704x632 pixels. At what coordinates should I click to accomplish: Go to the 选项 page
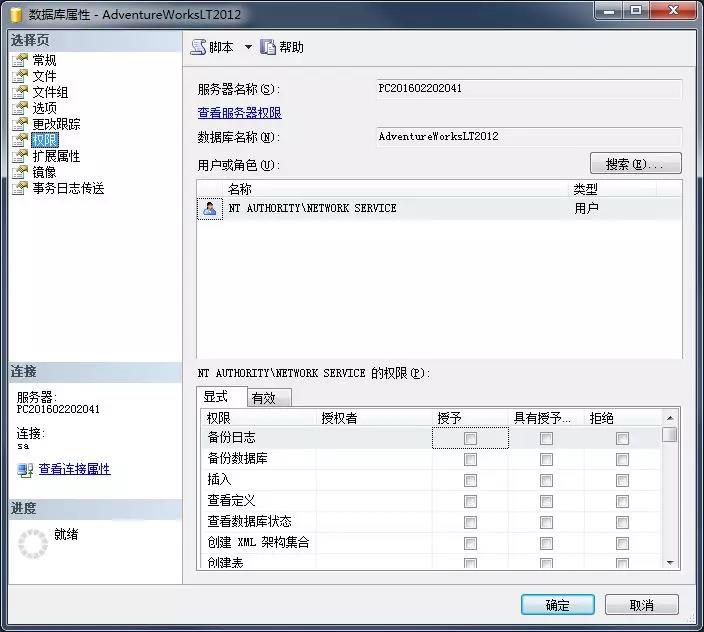pyautogui.click(x=44, y=108)
